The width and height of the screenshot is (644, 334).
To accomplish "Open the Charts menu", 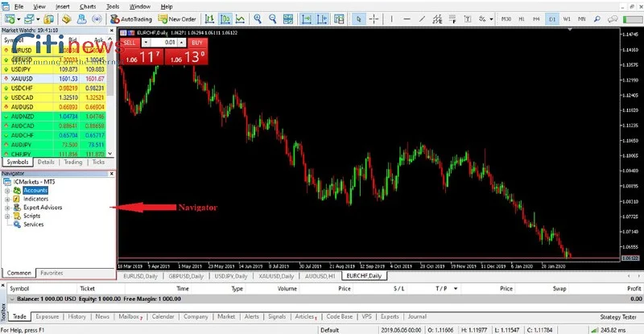I will point(88,6).
